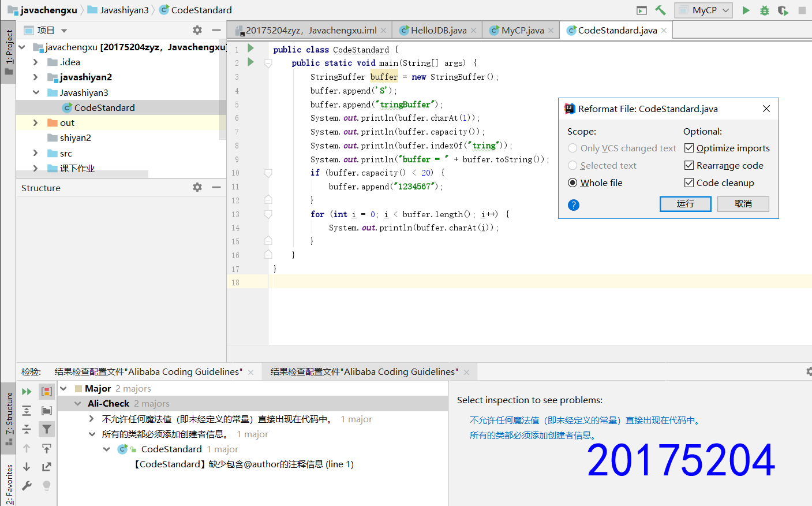Select Only VCS changed text radio

[572, 148]
